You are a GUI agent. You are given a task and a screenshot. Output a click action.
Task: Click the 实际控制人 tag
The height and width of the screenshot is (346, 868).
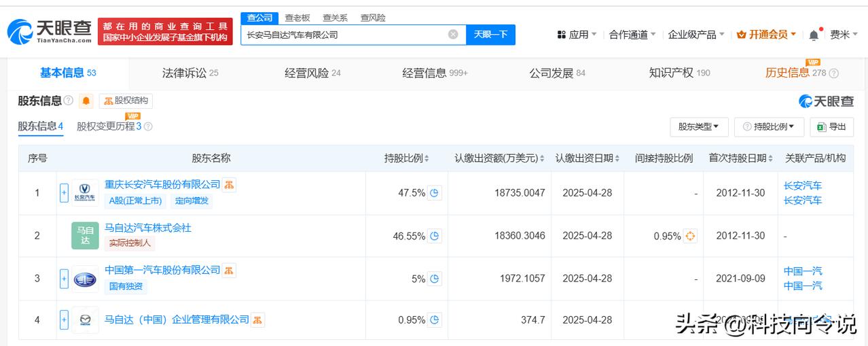(x=130, y=243)
